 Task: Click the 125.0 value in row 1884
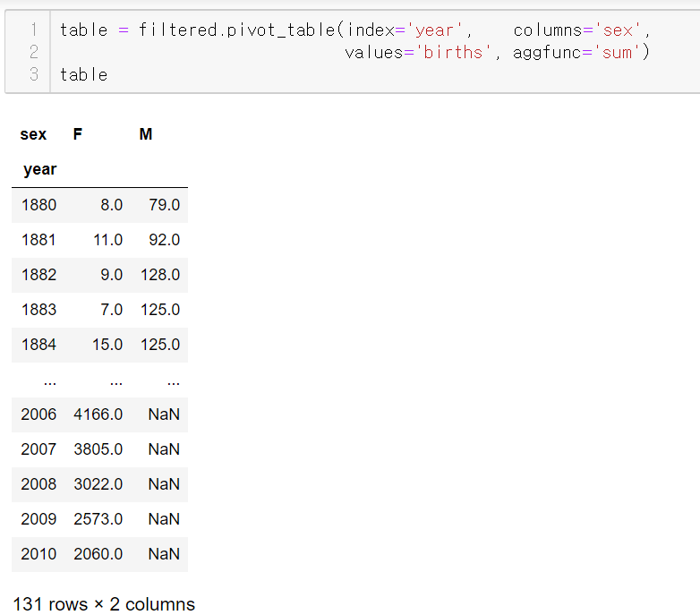[x=160, y=345]
